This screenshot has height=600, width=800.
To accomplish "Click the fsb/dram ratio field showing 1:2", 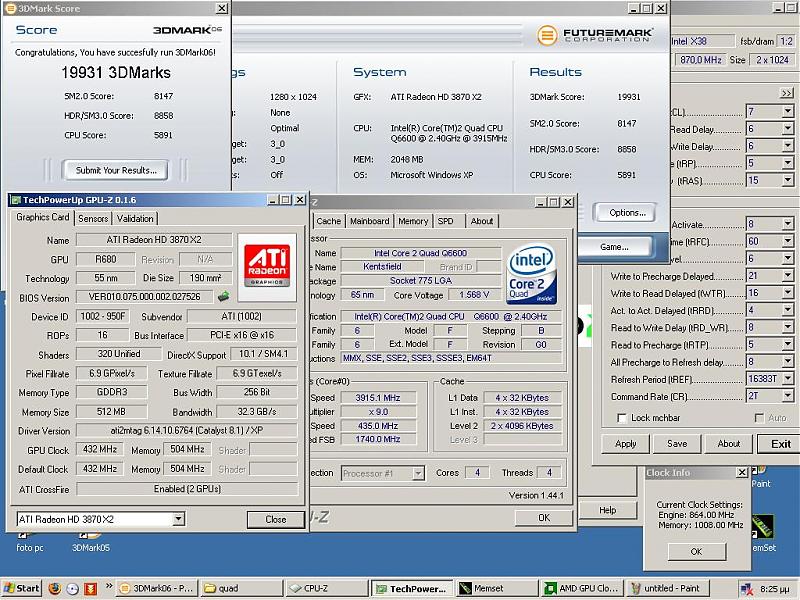I will point(786,41).
